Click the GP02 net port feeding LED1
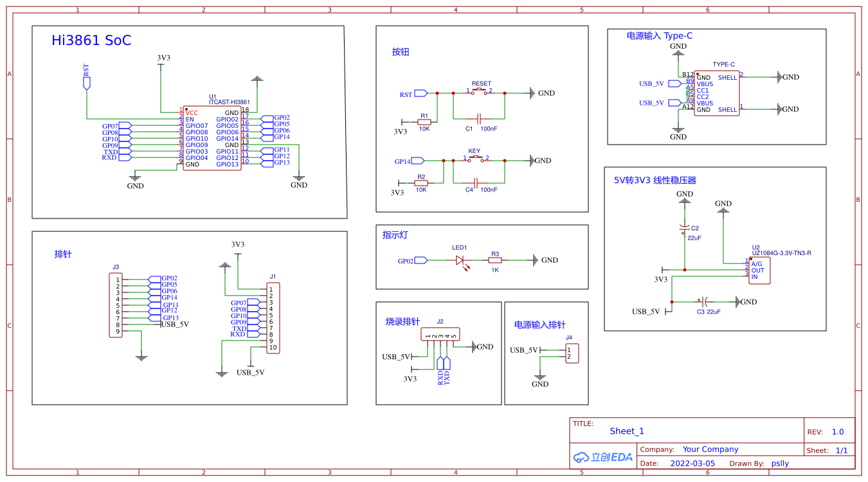The width and height of the screenshot is (868, 482). click(413, 260)
